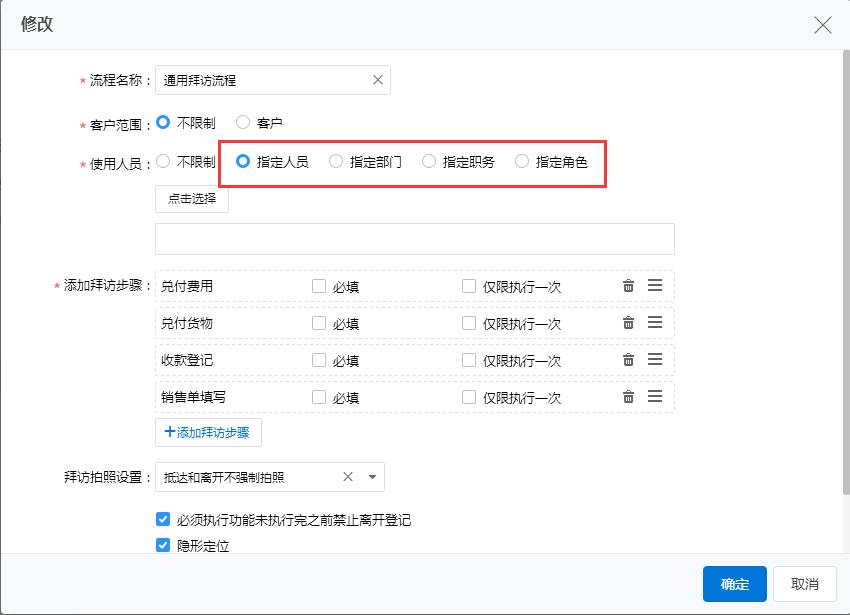Check 必填 for the 兑付费用 step
This screenshot has width=850, height=615.
point(319,286)
